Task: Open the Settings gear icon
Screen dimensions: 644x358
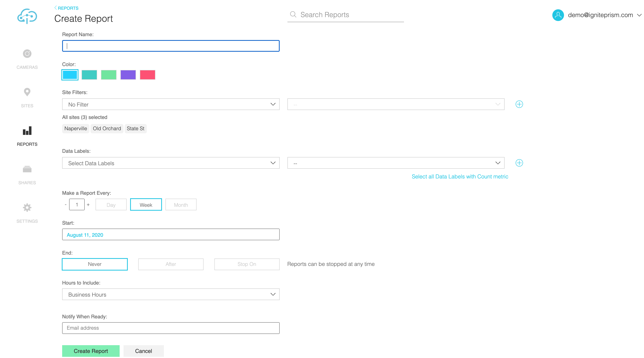Action: pyautogui.click(x=27, y=207)
